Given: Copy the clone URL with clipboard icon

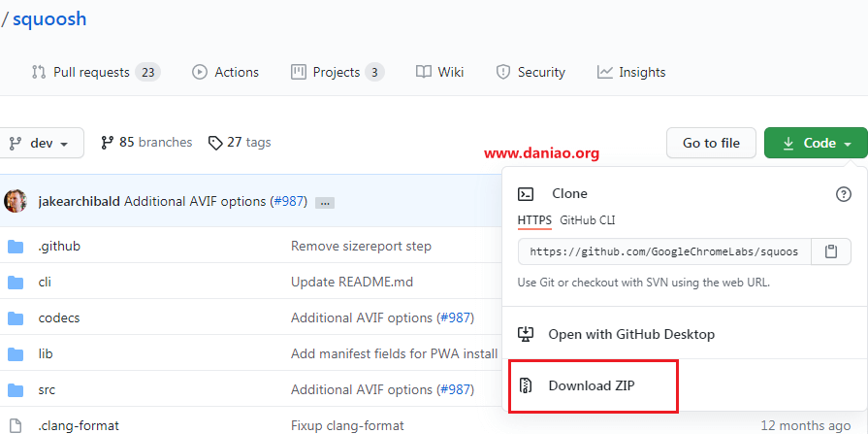Looking at the screenshot, I should (831, 251).
